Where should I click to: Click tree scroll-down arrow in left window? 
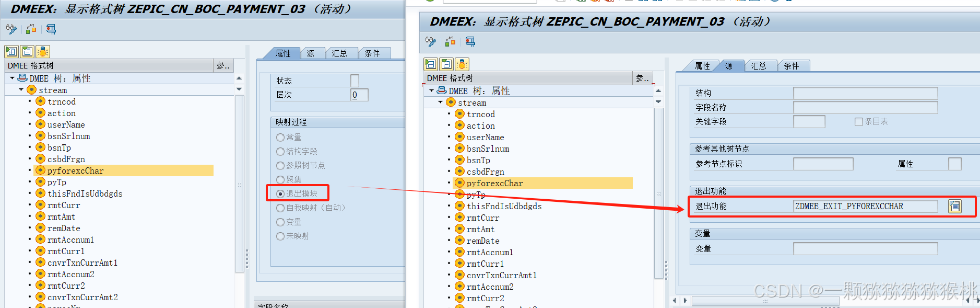click(239, 89)
